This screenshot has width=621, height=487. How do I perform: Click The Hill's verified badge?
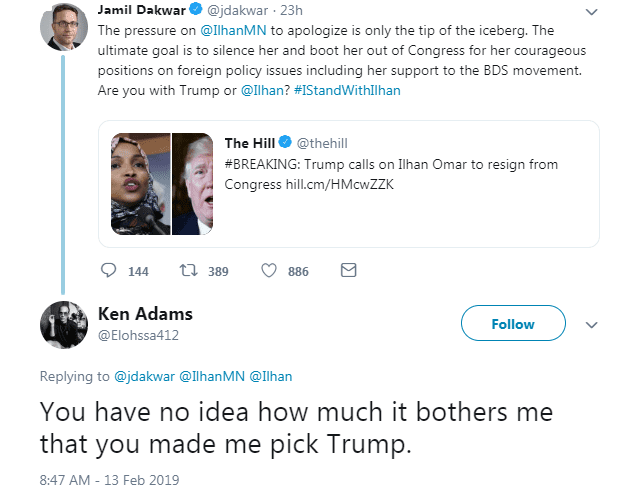click(x=285, y=143)
